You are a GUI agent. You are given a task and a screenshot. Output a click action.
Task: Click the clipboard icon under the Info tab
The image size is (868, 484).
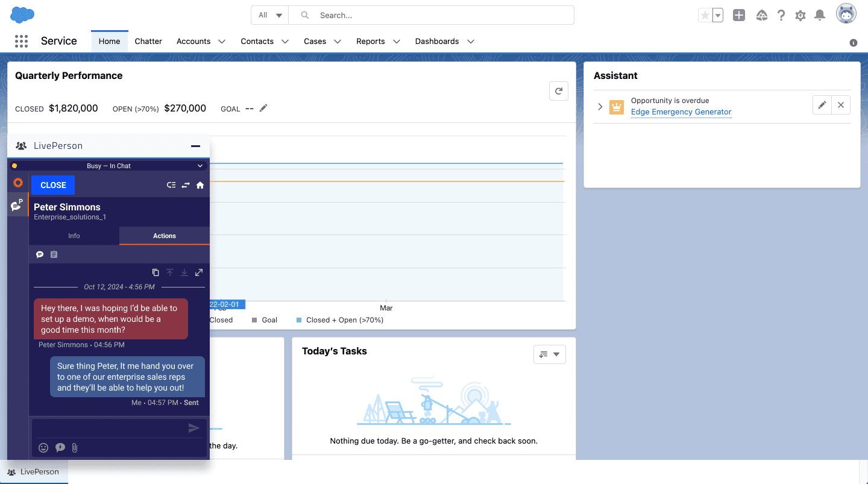coord(54,254)
